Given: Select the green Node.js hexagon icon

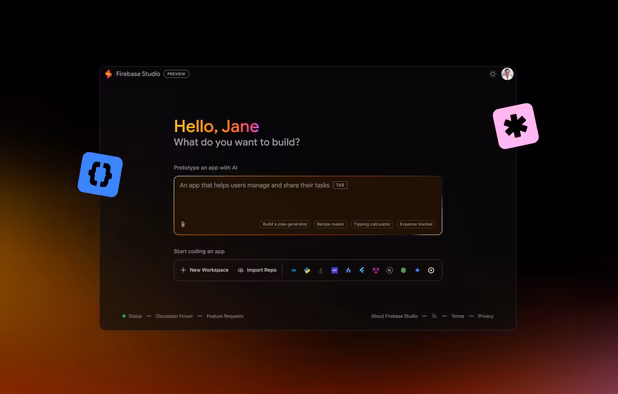Looking at the screenshot, I should tap(403, 270).
